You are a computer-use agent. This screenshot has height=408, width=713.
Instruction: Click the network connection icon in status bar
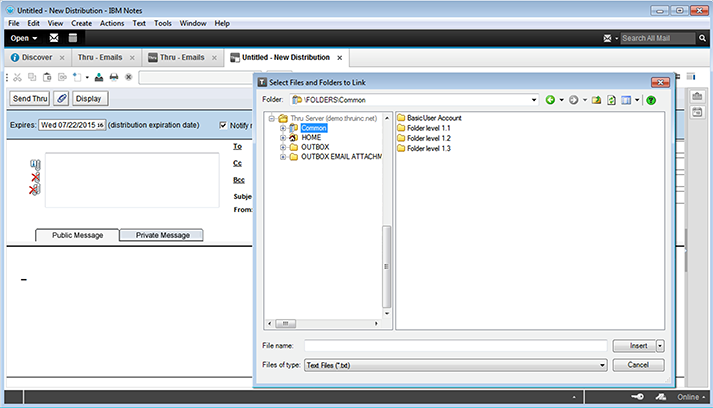pos(661,397)
